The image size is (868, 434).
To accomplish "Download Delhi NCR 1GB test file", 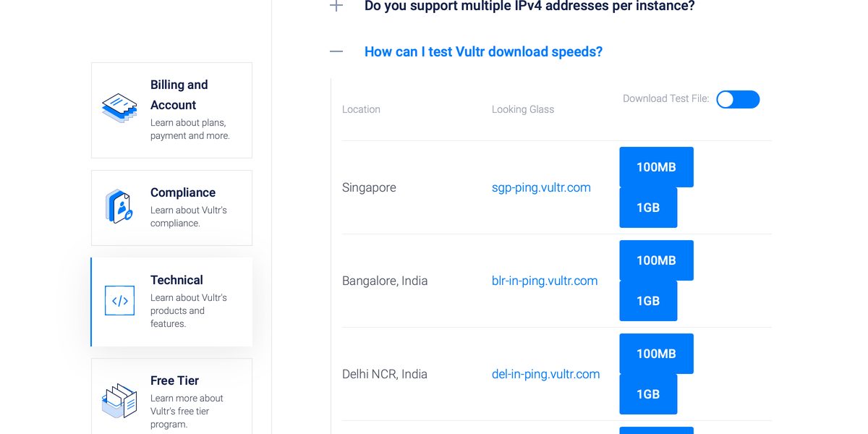I will (x=648, y=394).
